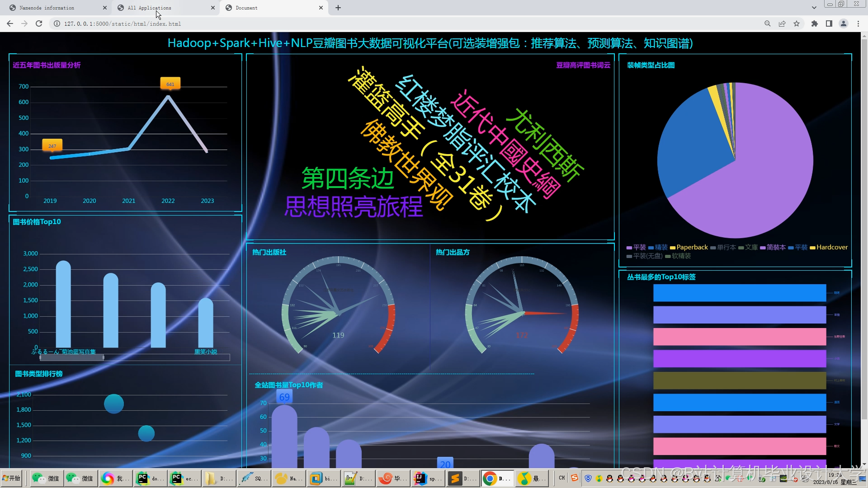This screenshot has height=488, width=868.
Task: Open a new tab with the plus button
Action: [x=338, y=8]
